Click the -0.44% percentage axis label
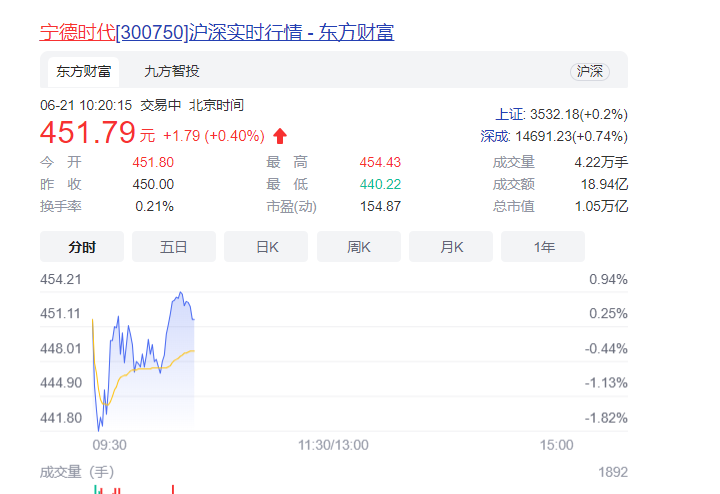The height and width of the screenshot is (494, 720). [606, 348]
